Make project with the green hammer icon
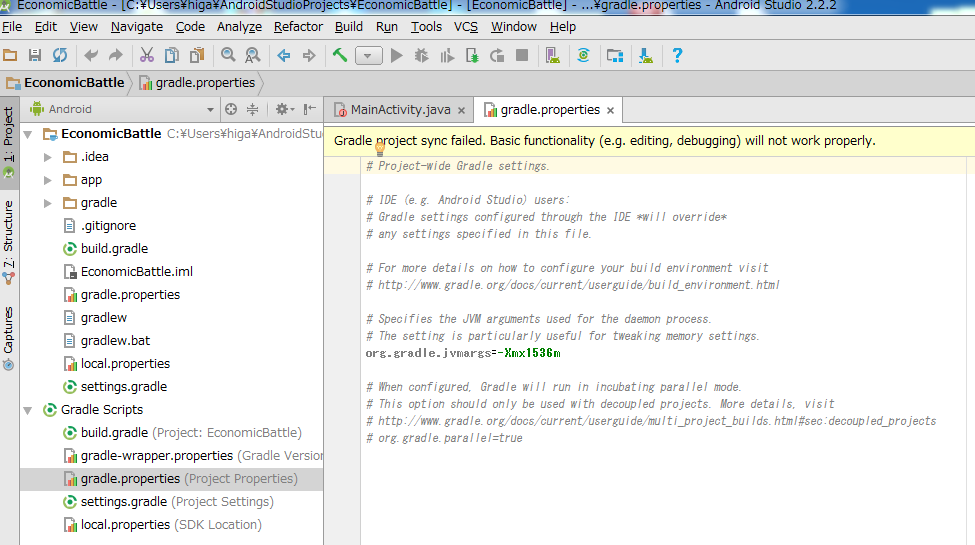Screen dimensions: 975x545 [x=340, y=55]
